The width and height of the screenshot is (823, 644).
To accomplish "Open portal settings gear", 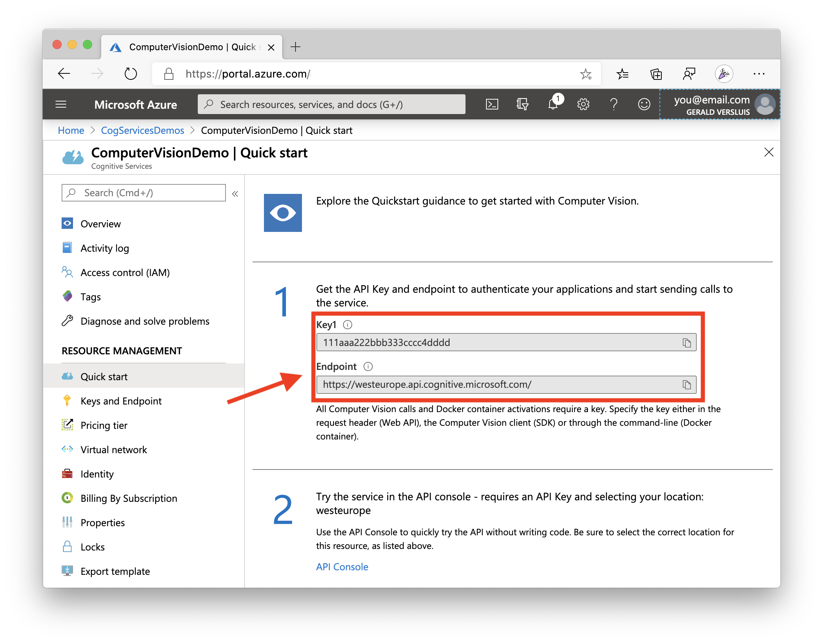I will (x=583, y=104).
